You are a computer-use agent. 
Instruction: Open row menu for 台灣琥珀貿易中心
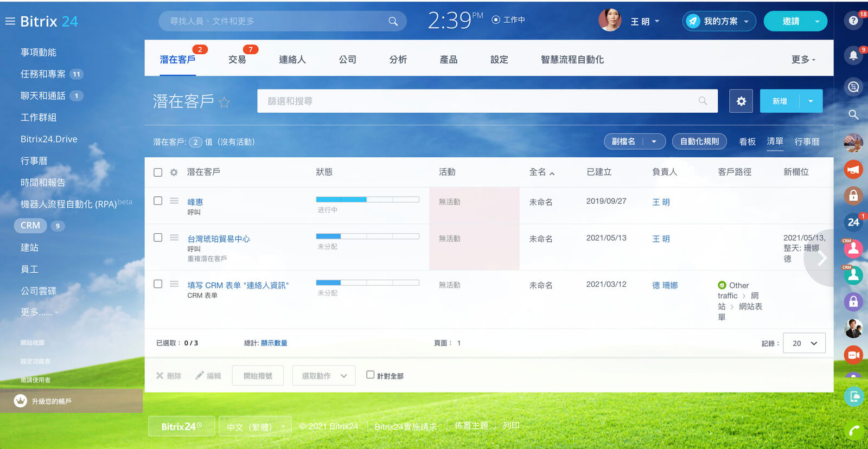[174, 238]
